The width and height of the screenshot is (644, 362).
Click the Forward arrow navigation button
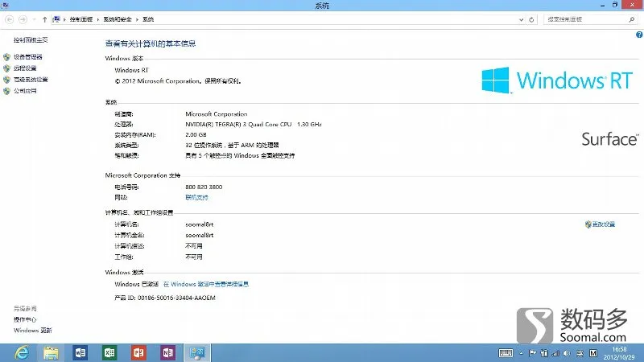[23, 19]
